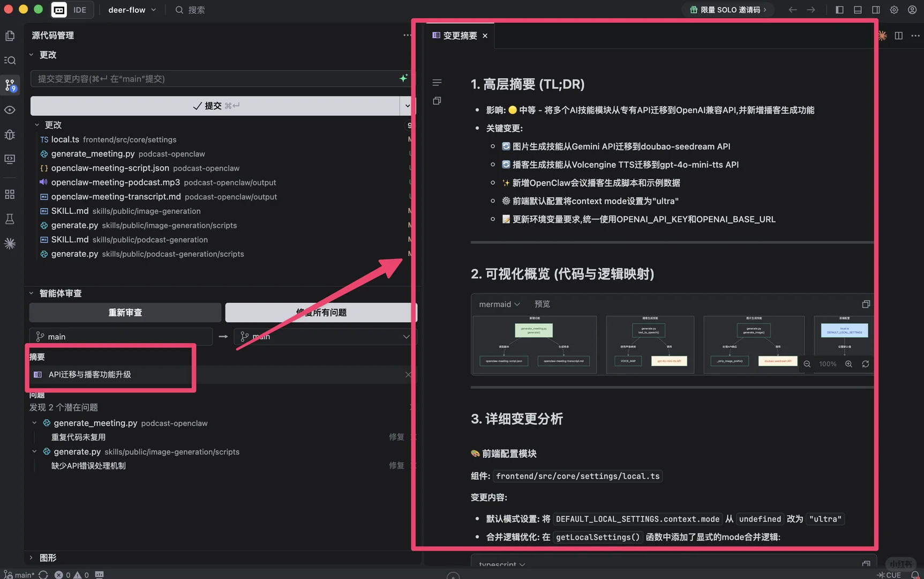The image size is (924, 579).
Task: Open the remote monitor icon in sidebar
Action: click(x=10, y=159)
